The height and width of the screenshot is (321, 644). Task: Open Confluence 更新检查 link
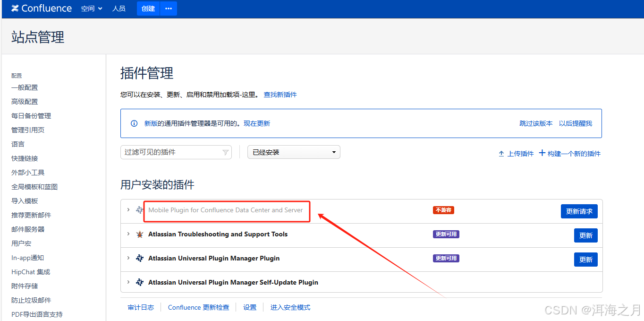pyautogui.click(x=199, y=307)
